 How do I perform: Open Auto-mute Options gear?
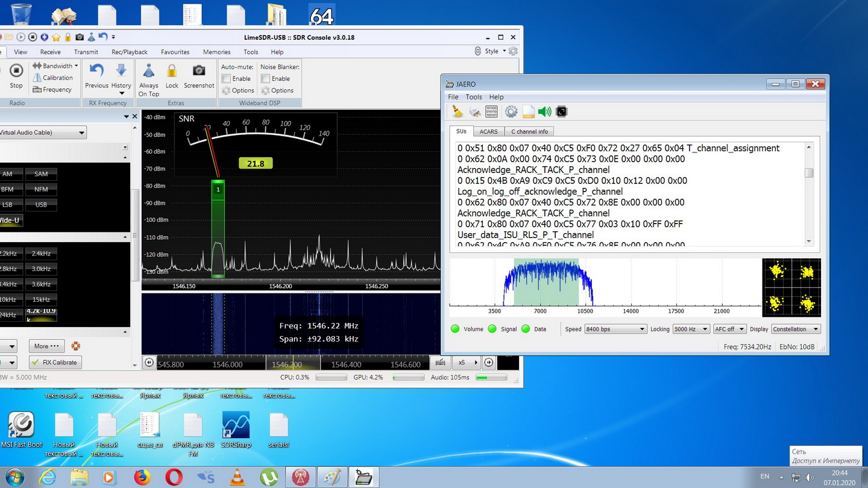(x=238, y=90)
